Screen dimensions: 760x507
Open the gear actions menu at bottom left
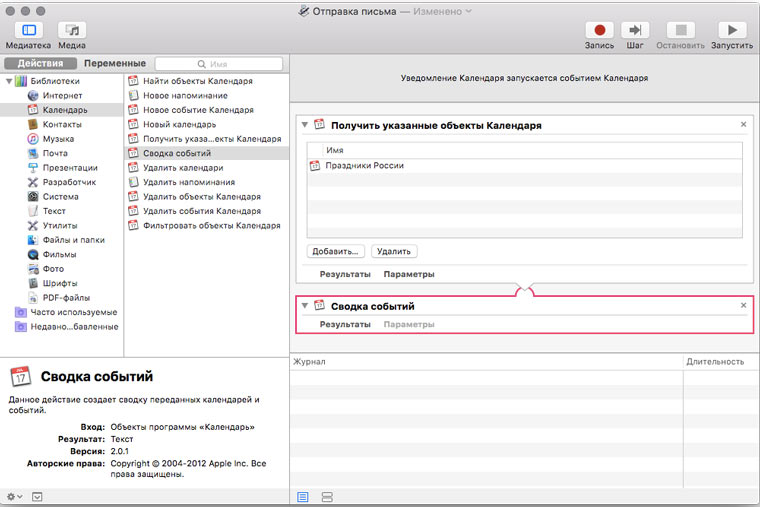tap(14, 497)
